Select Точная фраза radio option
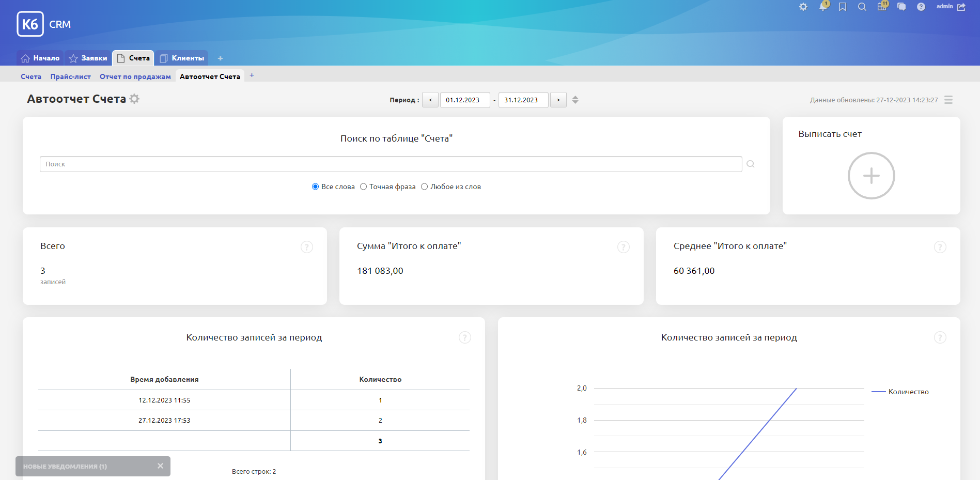Viewport: 980px width, 480px height. pyautogui.click(x=363, y=187)
